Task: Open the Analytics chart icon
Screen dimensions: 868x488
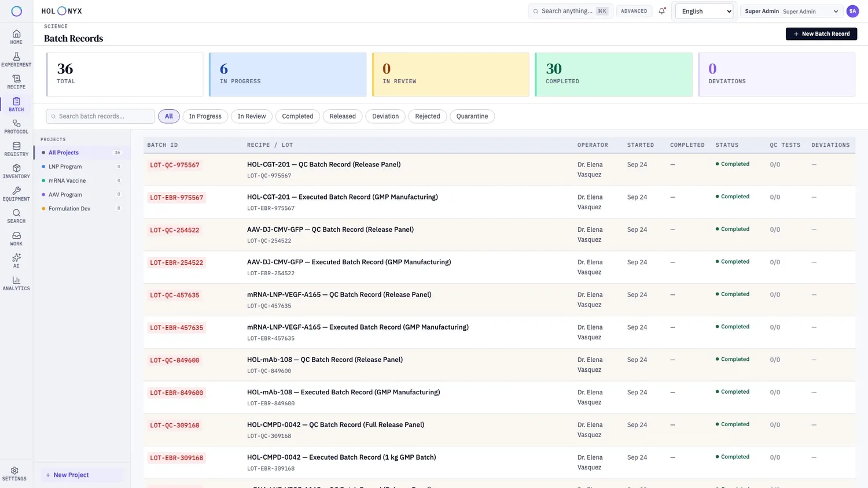Action: (16, 283)
